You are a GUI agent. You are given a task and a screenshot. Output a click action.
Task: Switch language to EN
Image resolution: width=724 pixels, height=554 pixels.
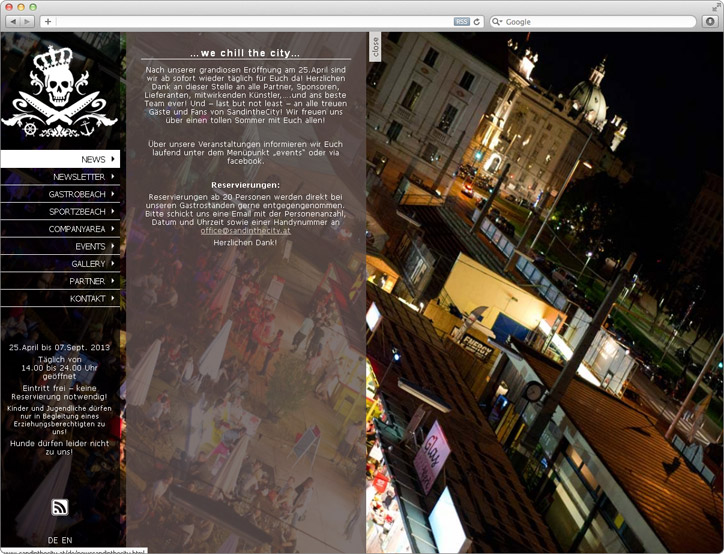tap(66, 540)
